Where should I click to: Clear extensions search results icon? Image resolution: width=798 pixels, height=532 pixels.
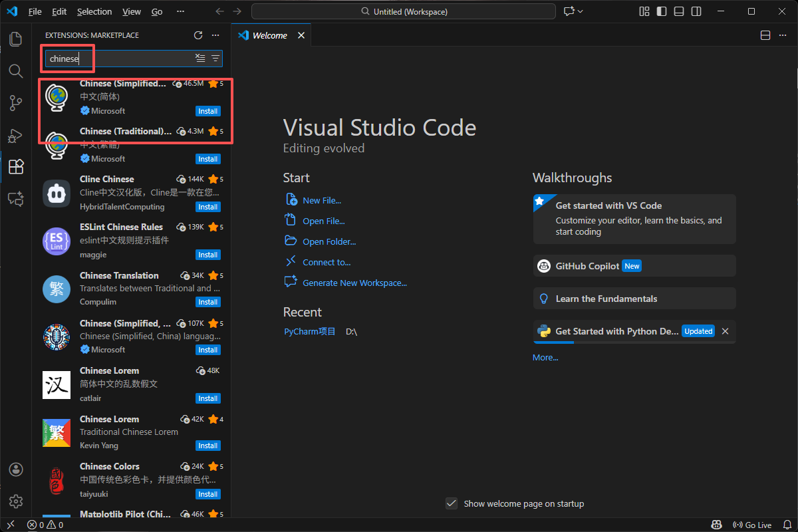(200, 59)
